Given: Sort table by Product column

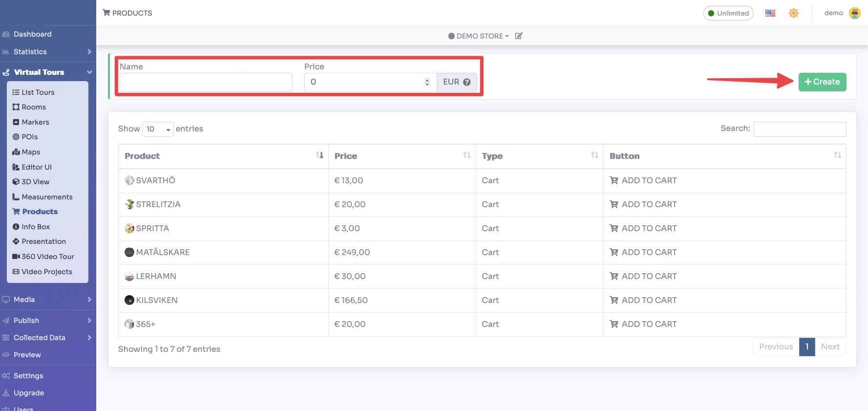Looking at the screenshot, I should 223,156.
